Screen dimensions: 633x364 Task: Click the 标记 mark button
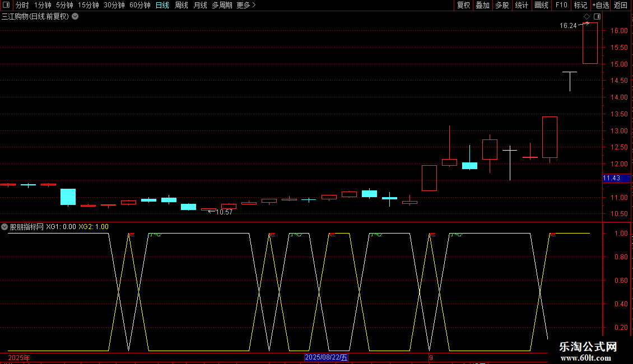point(580,5)
